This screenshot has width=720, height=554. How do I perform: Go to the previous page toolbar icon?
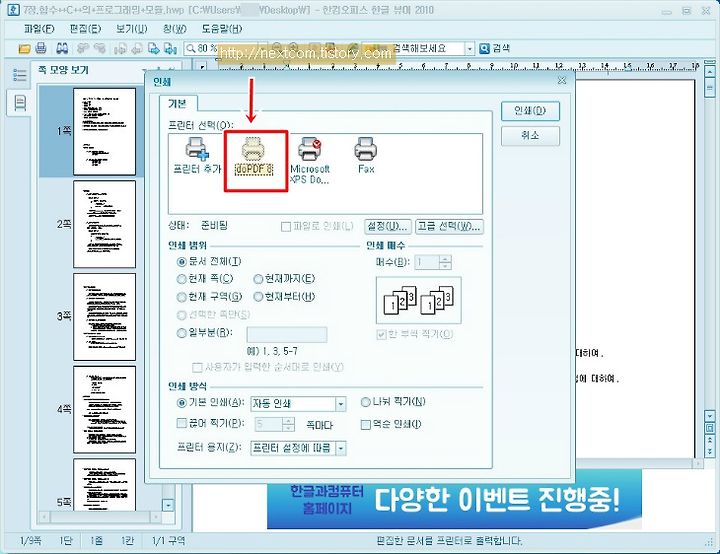(x=137, y=48)
